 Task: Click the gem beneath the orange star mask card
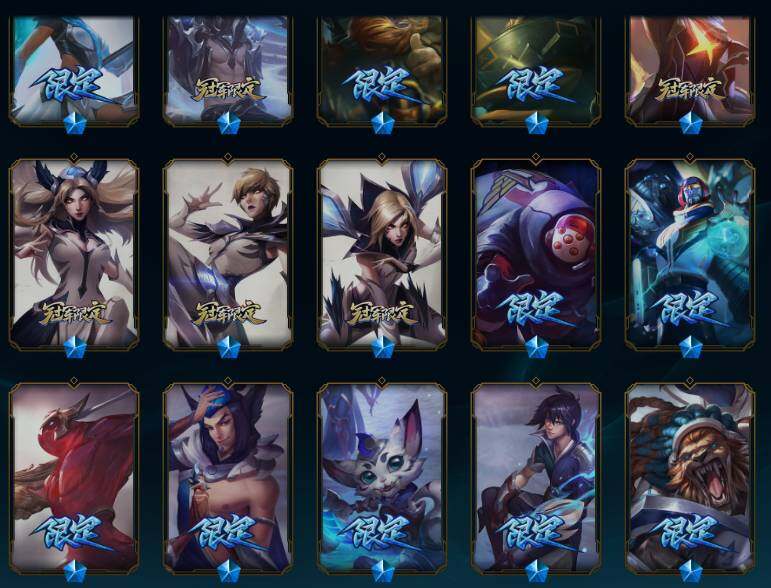coord(690,123)
